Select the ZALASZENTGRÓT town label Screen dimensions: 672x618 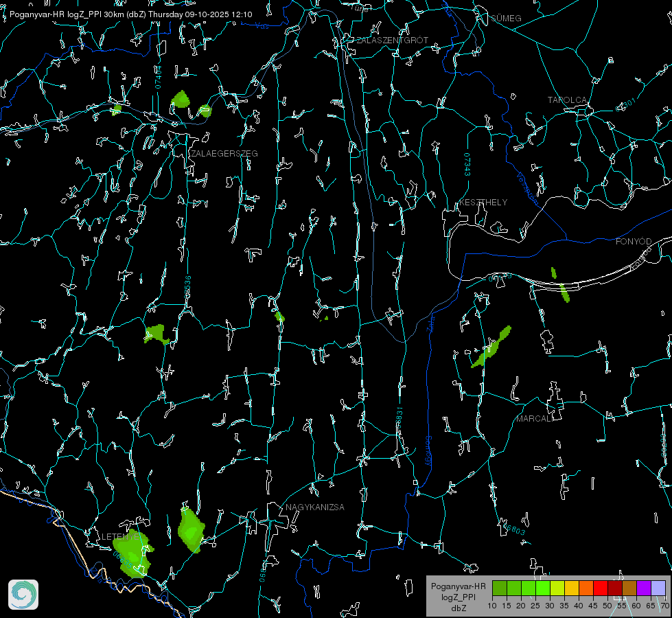392,41
